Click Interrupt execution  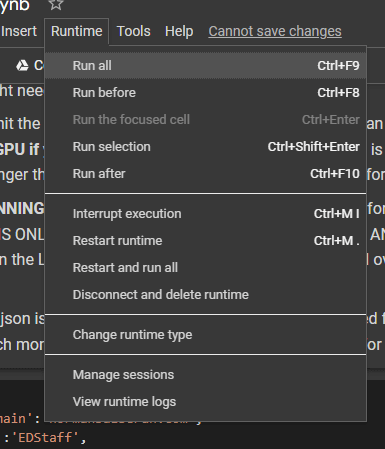[x=206, y=214]
